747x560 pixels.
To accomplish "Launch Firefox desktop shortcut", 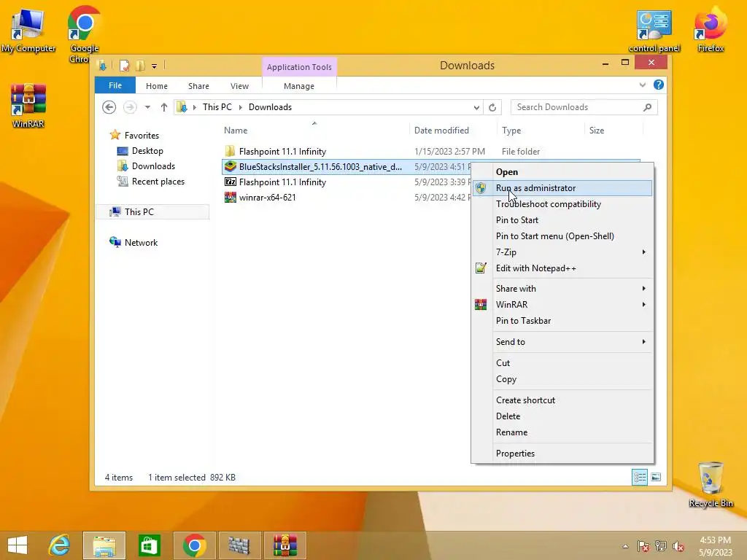I will [x=711, y=29].
